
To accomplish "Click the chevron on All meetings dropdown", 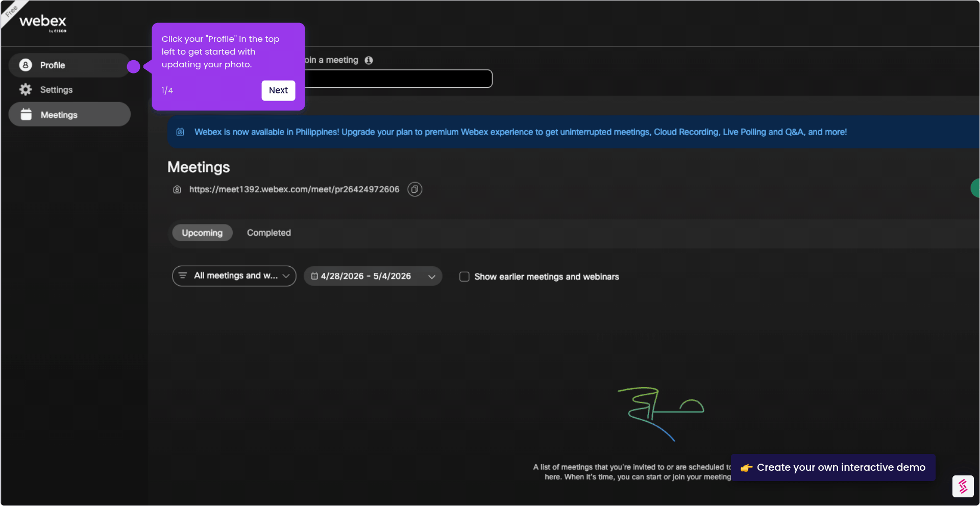I will [286, 276].
